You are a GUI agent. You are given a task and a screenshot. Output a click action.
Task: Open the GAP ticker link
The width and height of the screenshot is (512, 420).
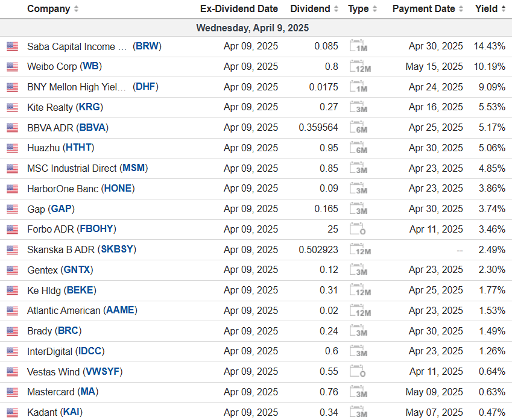(x=62, y=208)
